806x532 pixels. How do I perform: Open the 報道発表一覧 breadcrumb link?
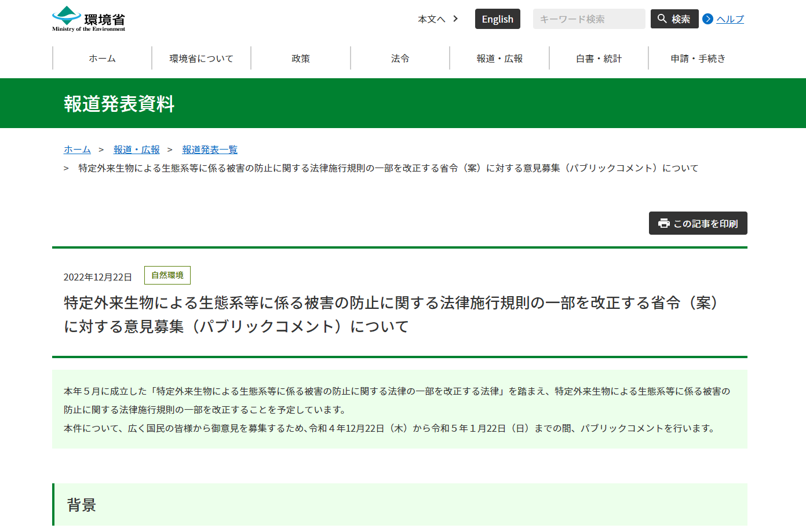point(210,150)
